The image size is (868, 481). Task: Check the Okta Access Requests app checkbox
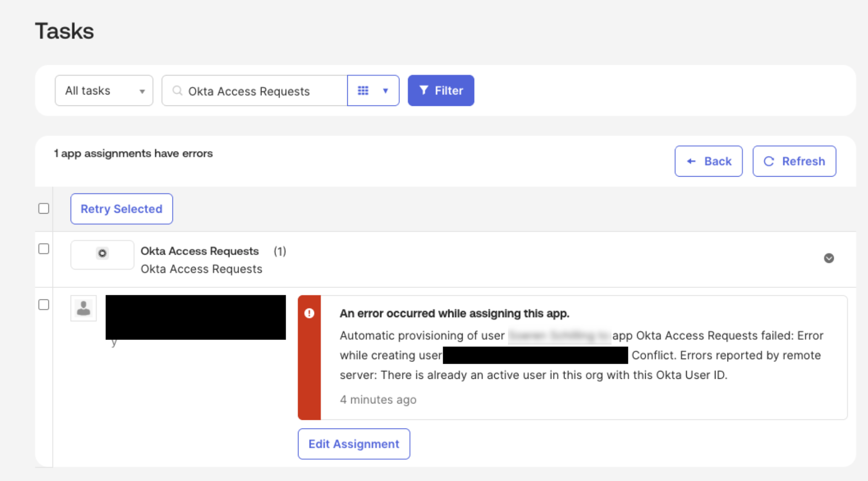pos(44,249)
